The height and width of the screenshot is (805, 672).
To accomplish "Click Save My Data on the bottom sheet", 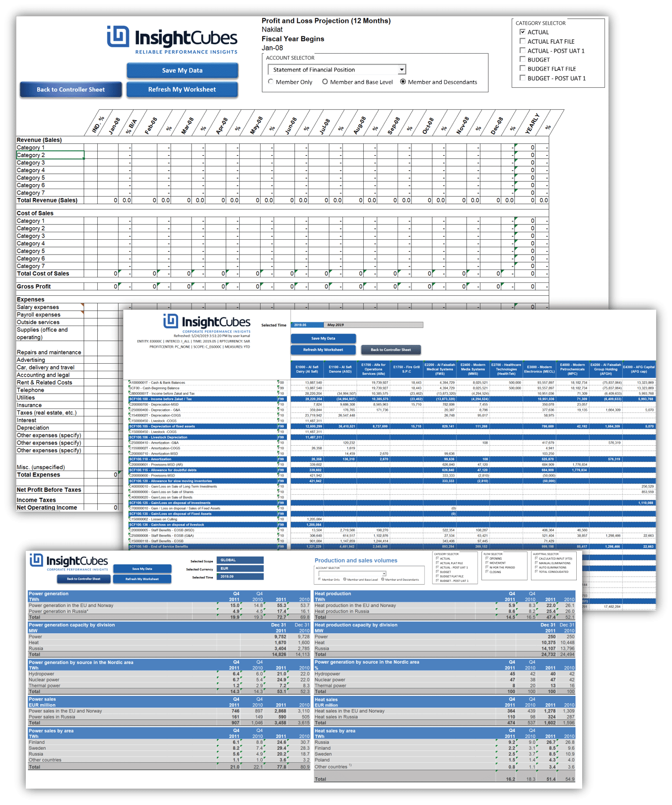I will [x=142, y=569].
